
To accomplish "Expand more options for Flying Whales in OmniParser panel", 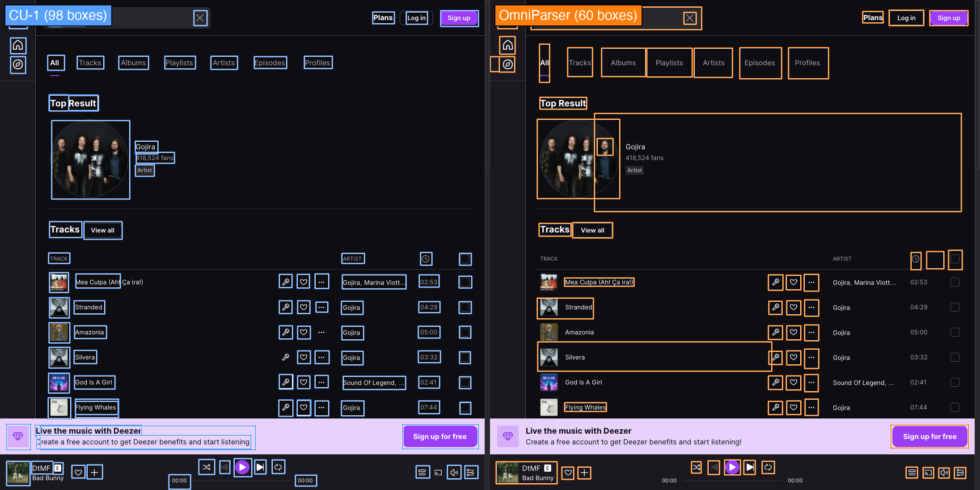I will 811,407.
